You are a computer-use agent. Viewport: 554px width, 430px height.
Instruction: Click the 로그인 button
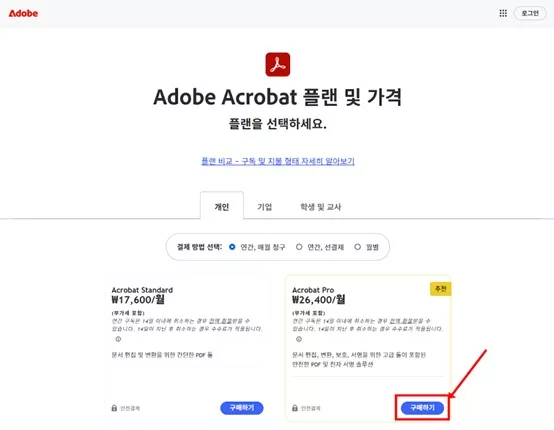[x=530, y=13]
